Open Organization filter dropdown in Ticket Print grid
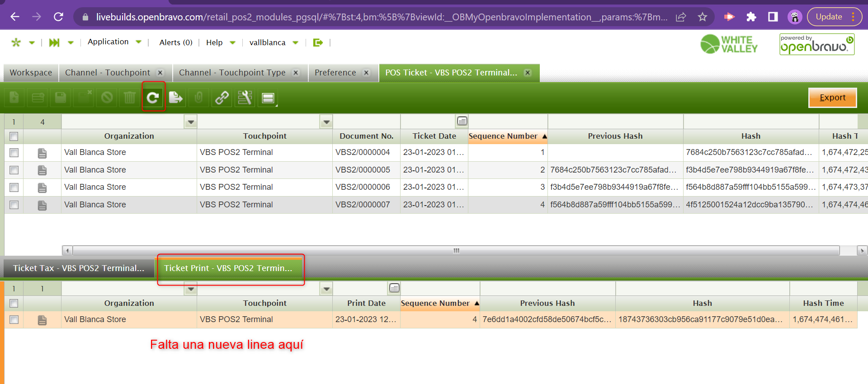Image resolution: width=868 pixels, height=384 pixels. tap(191, 288)
